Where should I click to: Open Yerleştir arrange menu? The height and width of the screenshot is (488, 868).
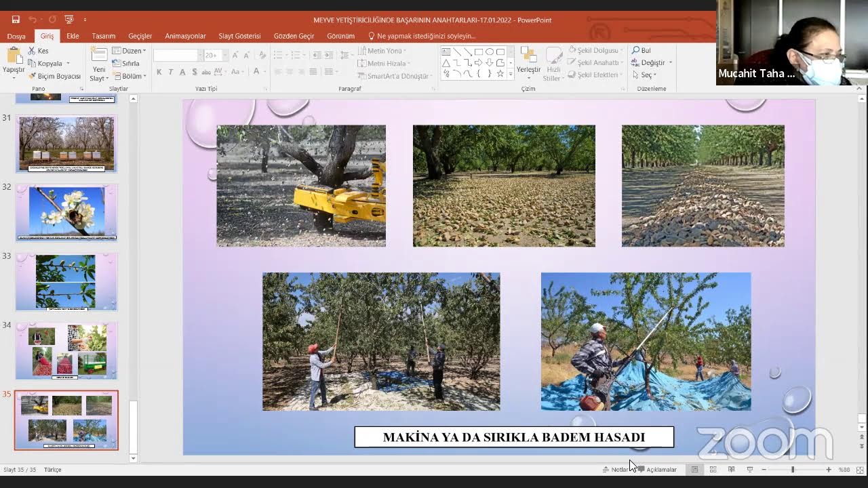click(x=528, y=64)
